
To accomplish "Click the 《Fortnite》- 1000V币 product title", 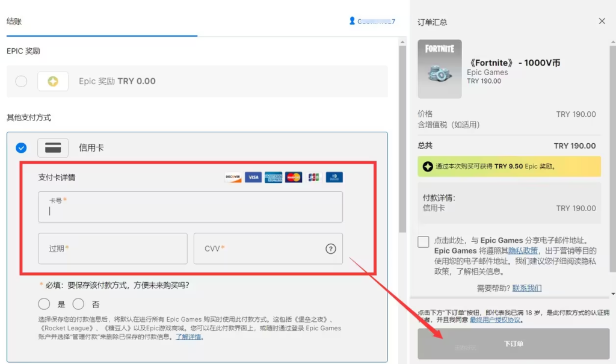I will [514, 63].
